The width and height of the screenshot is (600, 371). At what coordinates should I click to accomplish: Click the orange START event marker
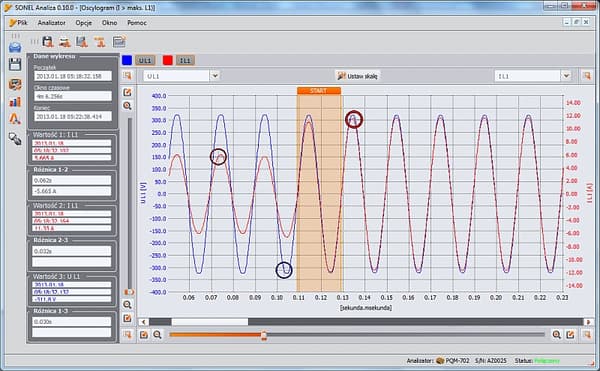(x=319, y=91)
